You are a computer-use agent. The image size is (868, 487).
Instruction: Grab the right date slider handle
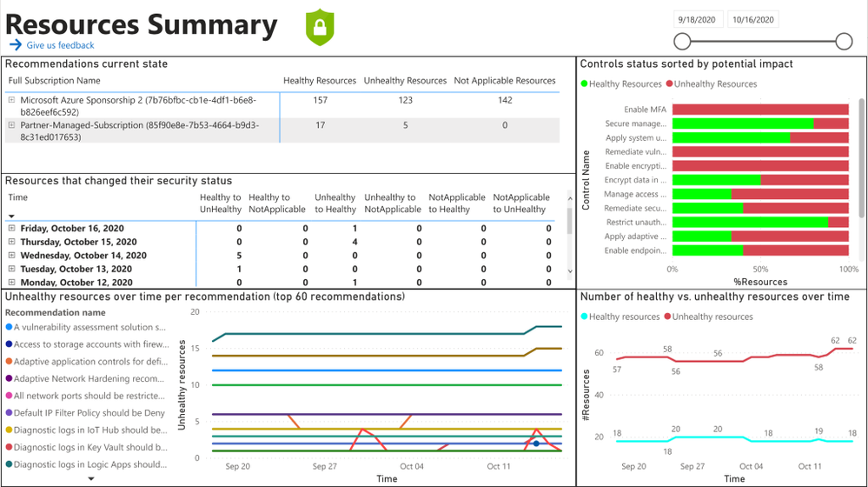pos(844,41)
